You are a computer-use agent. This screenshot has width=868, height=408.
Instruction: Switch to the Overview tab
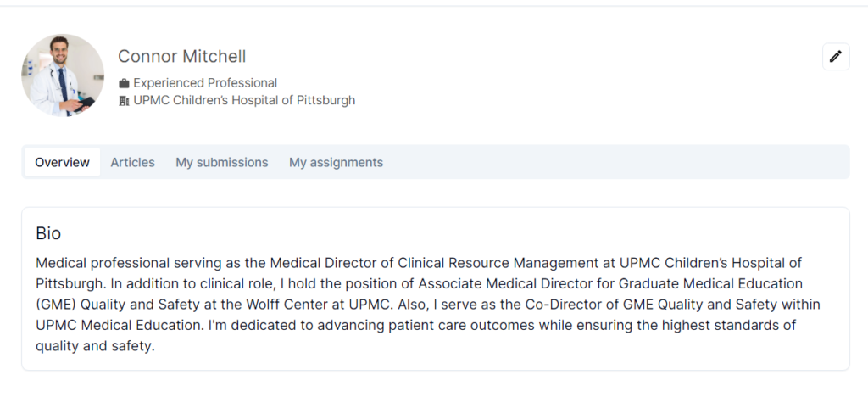(62, 162)
